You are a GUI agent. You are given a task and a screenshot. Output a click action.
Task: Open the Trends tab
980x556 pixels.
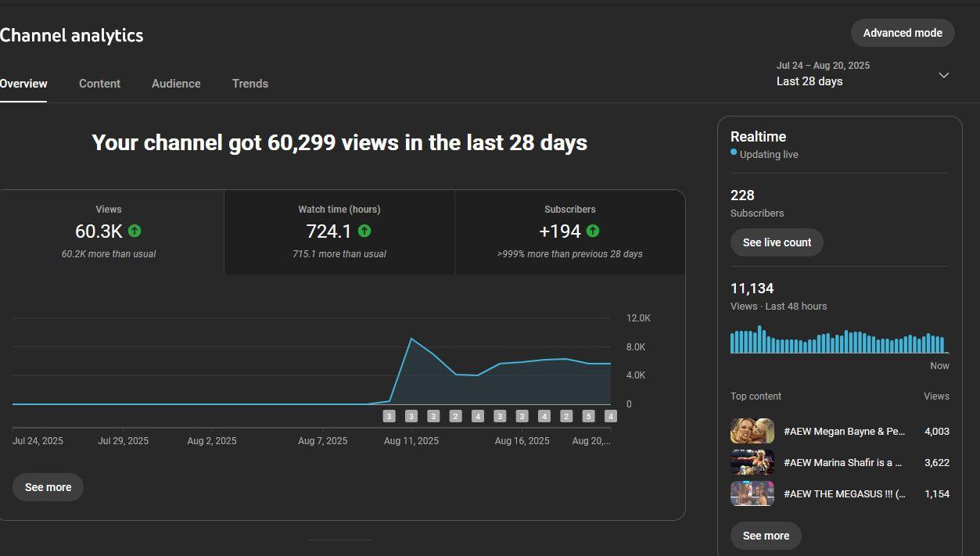(x=250, y=84)
